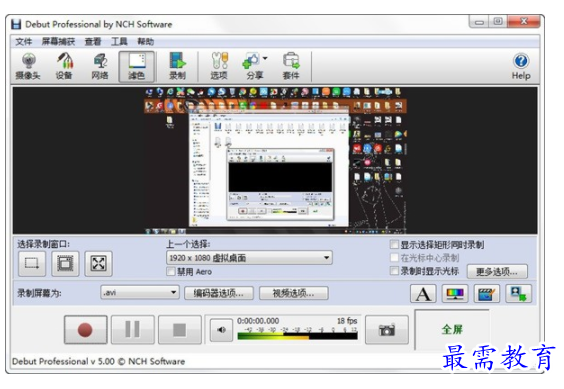Open the recordings (录制) list

tap(177, 66)
